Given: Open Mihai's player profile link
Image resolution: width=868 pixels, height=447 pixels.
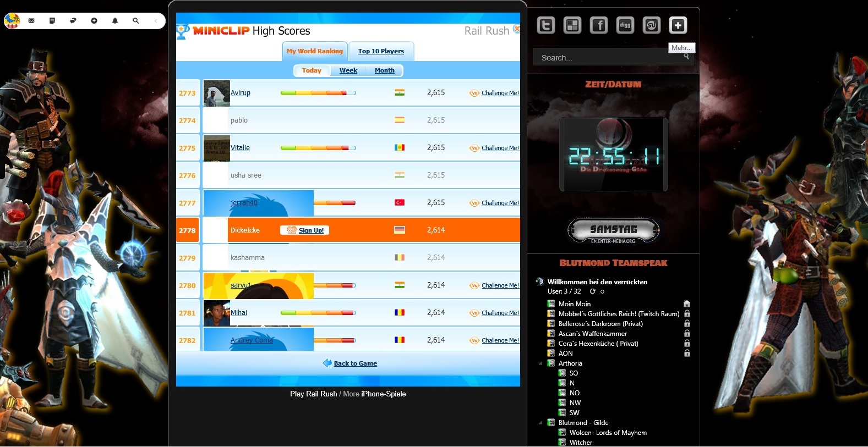Looking at the screenshot, I should point(239,312).
